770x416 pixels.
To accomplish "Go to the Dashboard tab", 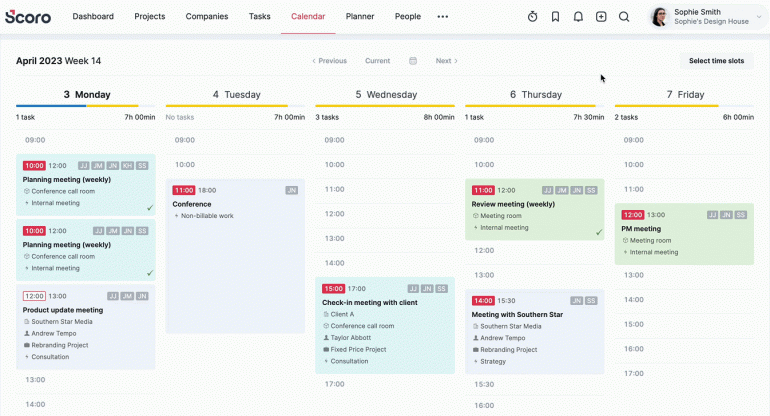I will [x=93, y=16].
